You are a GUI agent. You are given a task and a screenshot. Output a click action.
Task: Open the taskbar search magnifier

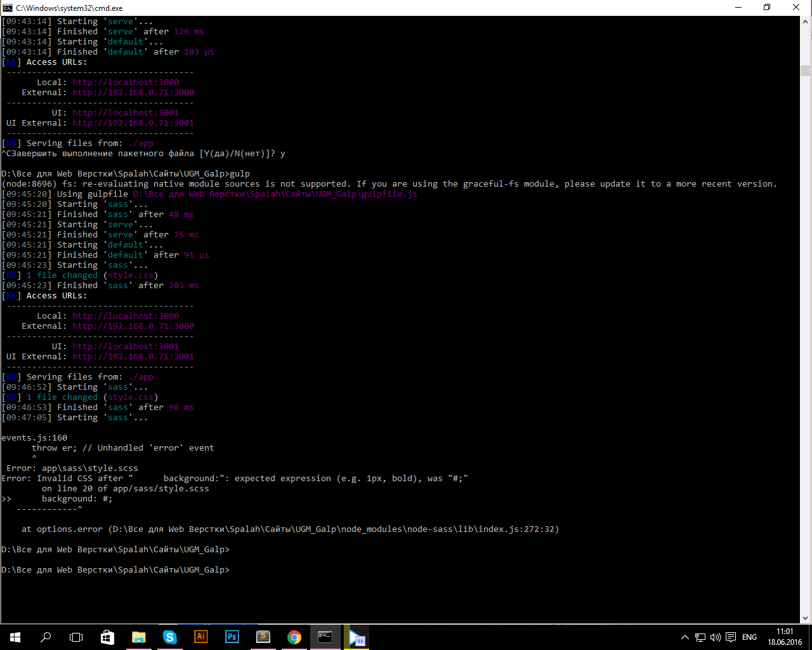46,637
